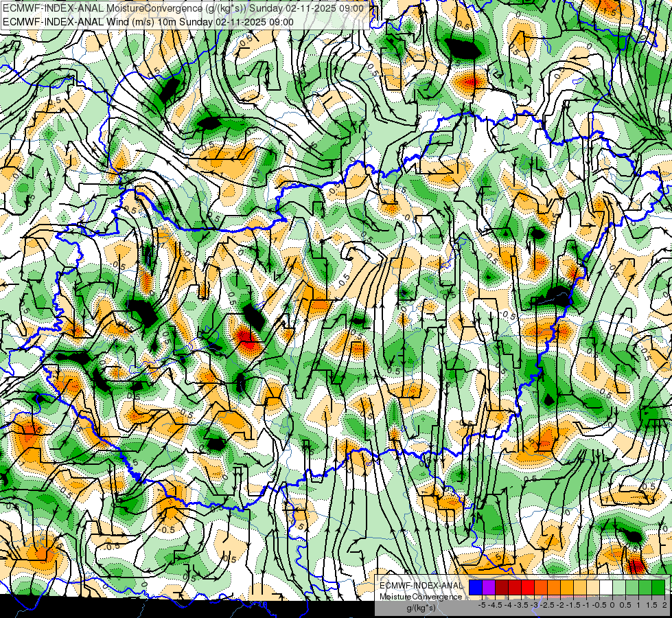Click the orange swatch between -2.5 and -2
The image size is (672, 618).
coord(554,587)
